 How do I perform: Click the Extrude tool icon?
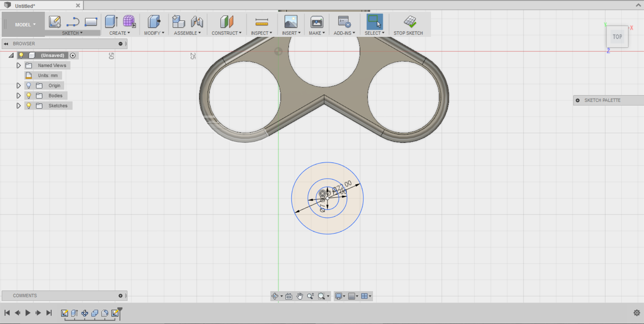click(x=111, y=21)
